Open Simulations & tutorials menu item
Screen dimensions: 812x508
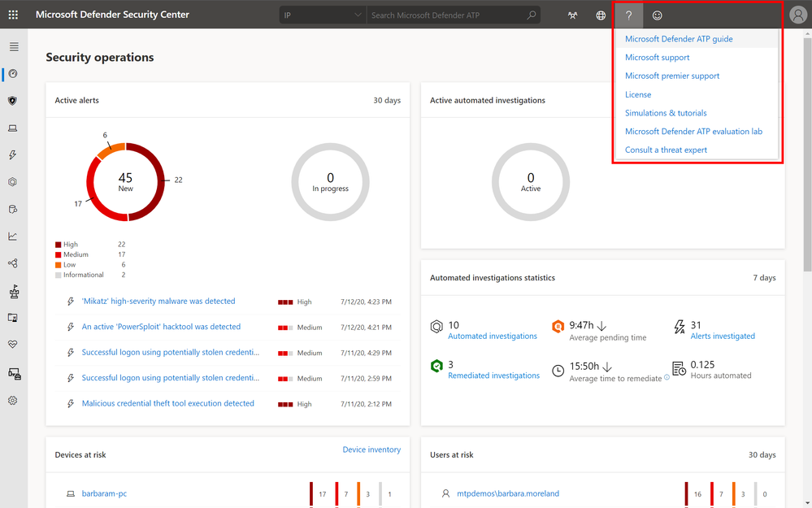pyautogui.click(x=666, y=113)
